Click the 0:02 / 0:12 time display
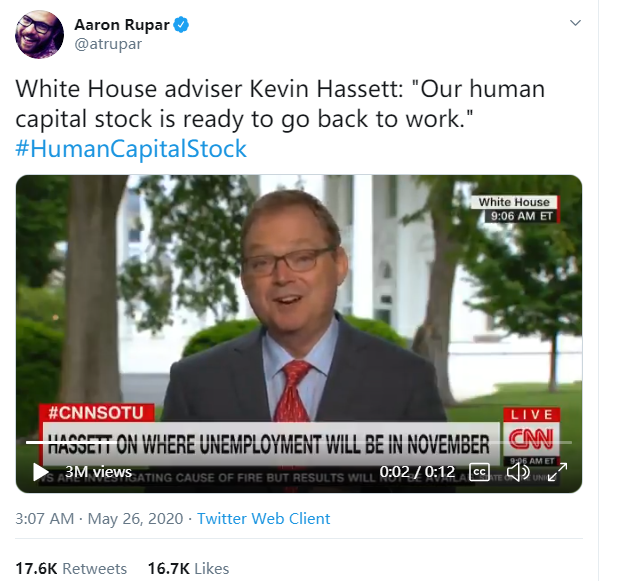617x581 pixels. (417, 472)
